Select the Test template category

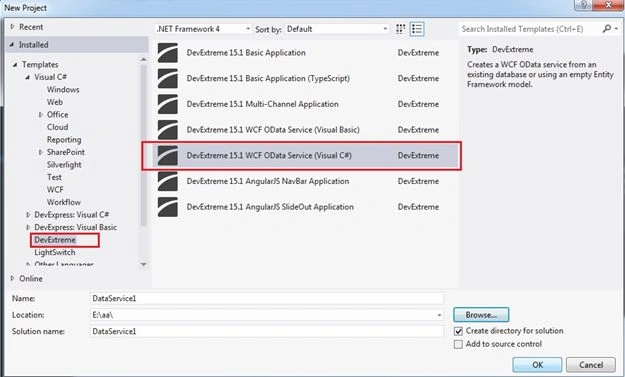point(54,177)
